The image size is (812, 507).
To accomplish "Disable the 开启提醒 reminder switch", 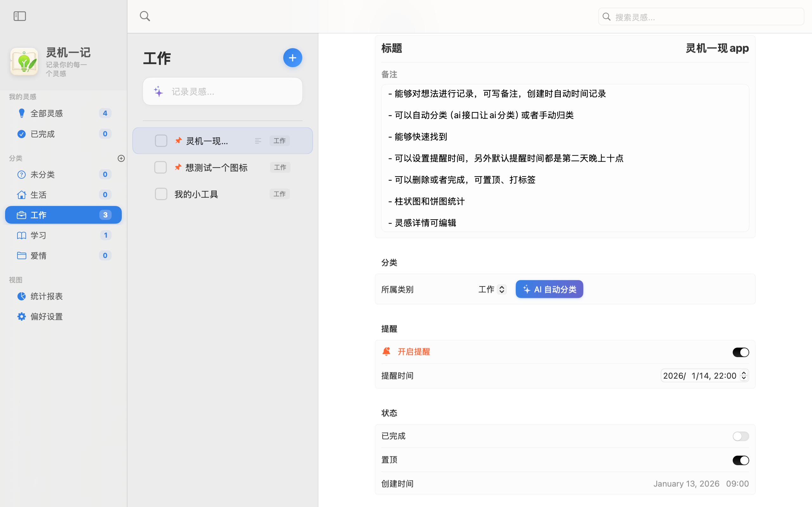I will [740, 352].
